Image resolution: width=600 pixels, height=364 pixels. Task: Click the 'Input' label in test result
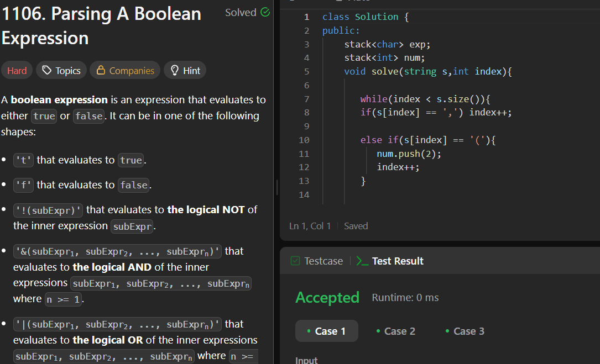(x=306, y=360)
